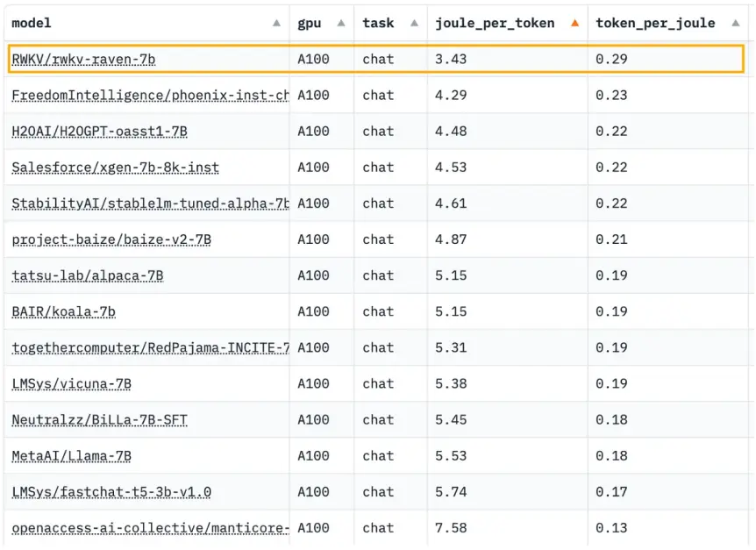The height and width of the screenshot is (550, 756).
Task: Click A100 in koala-7b row
Action: coord(313,312)
